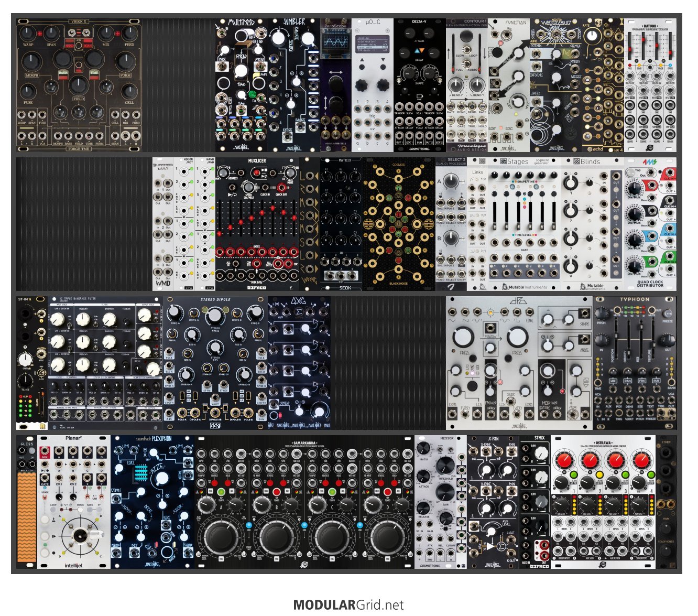Tap the red tempo button on Samarkanda channel B

(276, 492)
